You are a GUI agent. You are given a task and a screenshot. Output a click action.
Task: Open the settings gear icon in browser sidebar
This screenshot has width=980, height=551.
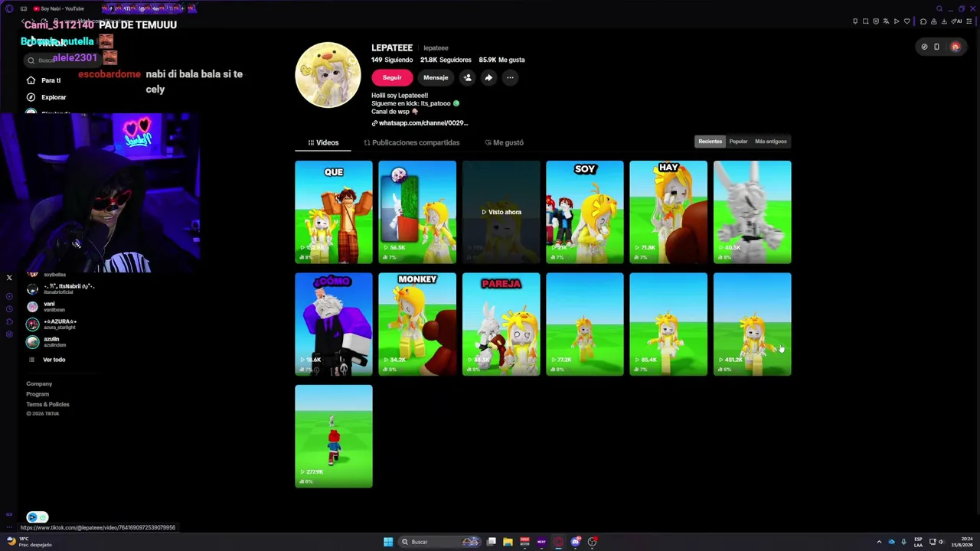[9, 334]
